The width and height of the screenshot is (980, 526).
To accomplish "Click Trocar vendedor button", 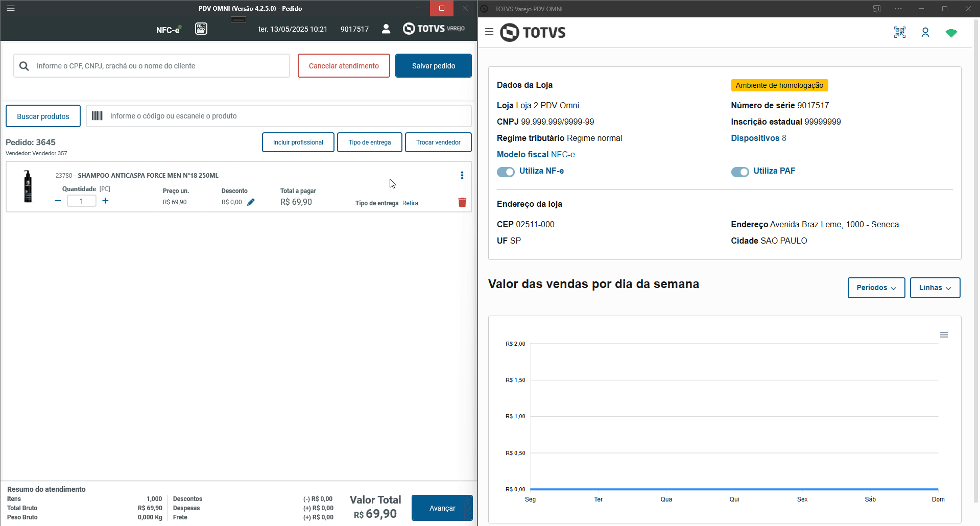I will pyautogui.click(x=438, y=142).
